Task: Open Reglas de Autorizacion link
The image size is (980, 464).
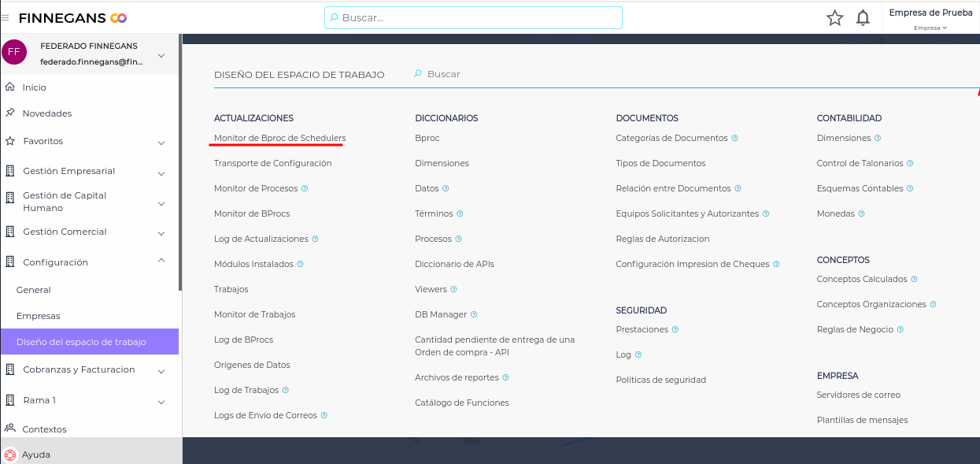Action: pos(663,239)
